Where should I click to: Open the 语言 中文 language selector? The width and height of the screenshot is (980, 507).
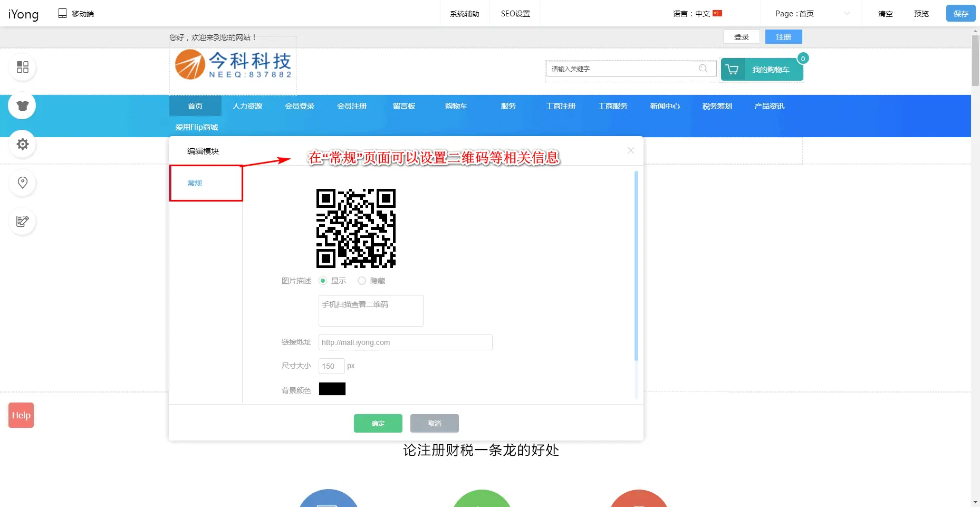[x=697, y=14]
